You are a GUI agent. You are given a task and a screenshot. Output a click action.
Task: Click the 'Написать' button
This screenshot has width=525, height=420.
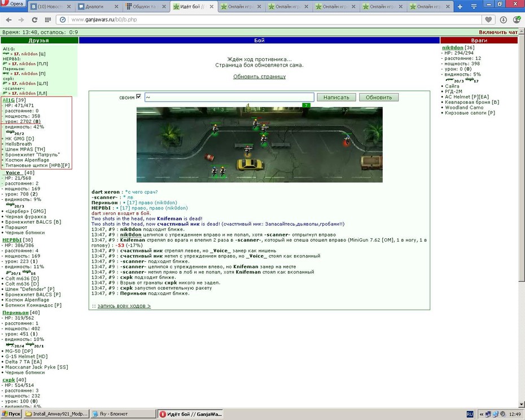coord(336,98)
